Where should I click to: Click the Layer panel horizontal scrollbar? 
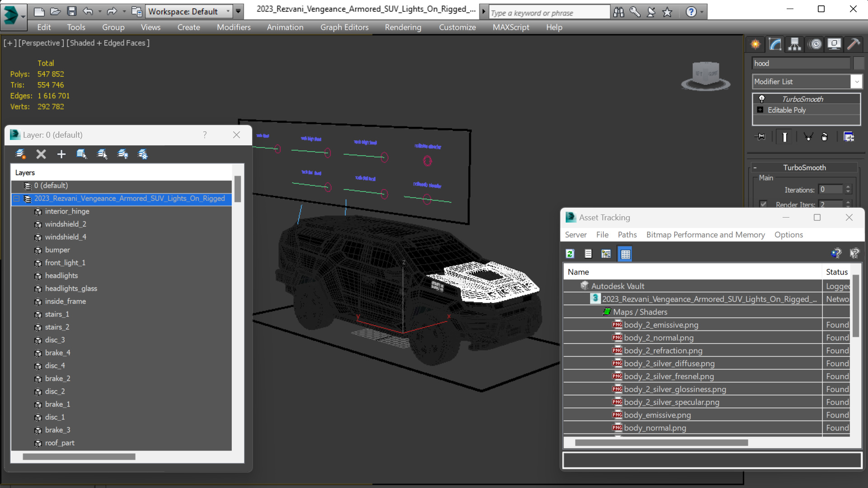(79, 457)
